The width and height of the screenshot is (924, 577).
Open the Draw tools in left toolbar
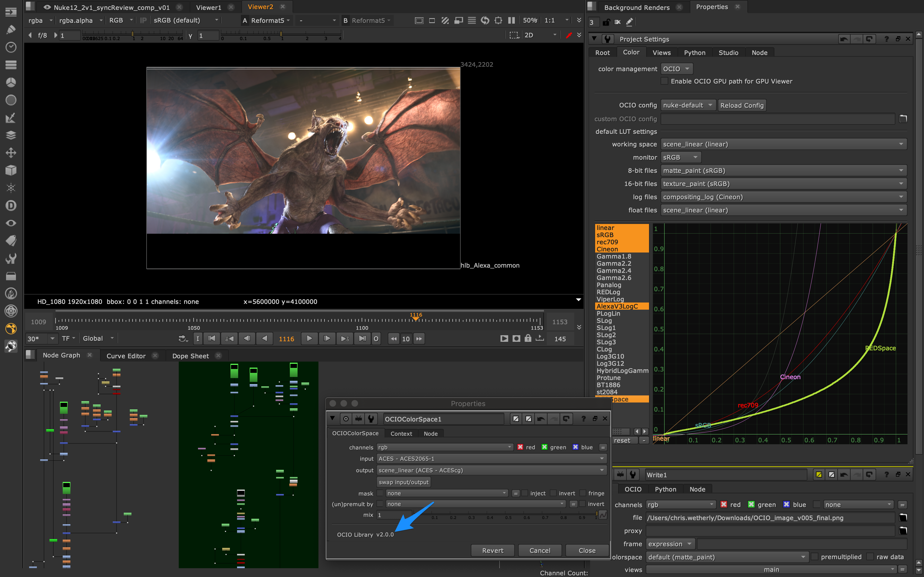coord(11,29)
